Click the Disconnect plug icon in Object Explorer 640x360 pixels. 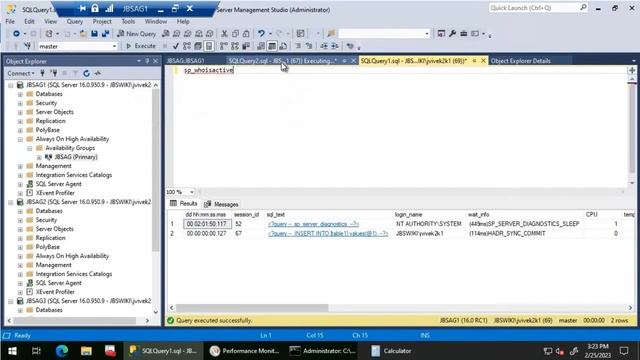53,73
